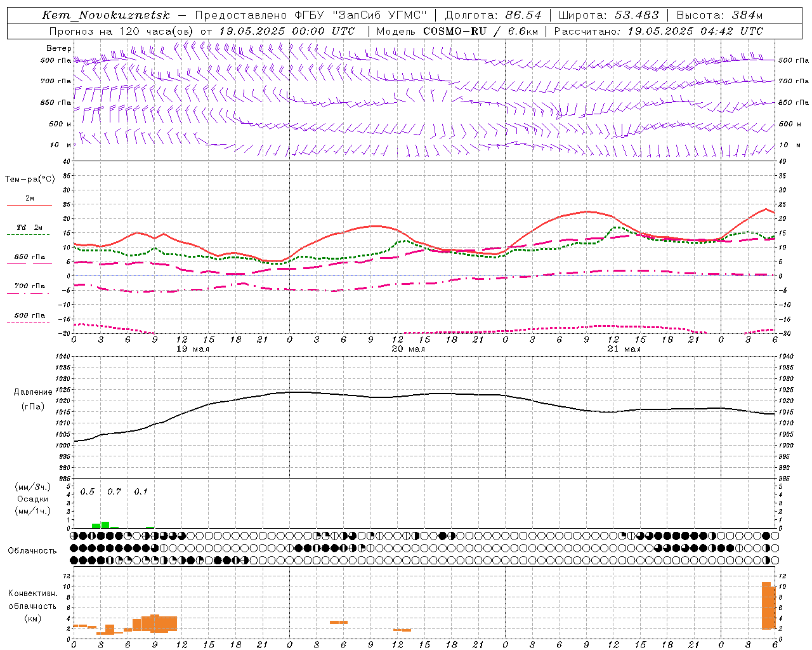Click the Облачность cloud cover label
This screenshot has width=812, height=650.
[x=32, y=551]
